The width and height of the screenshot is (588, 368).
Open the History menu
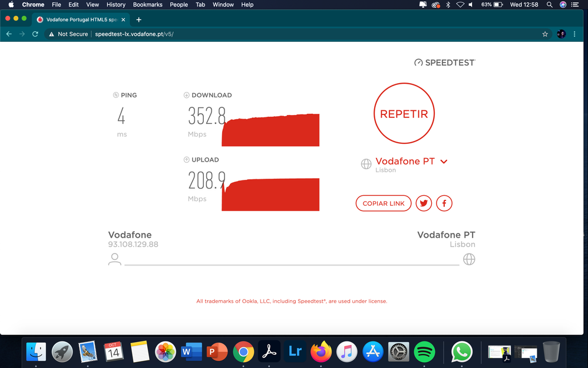coord(115,5)
